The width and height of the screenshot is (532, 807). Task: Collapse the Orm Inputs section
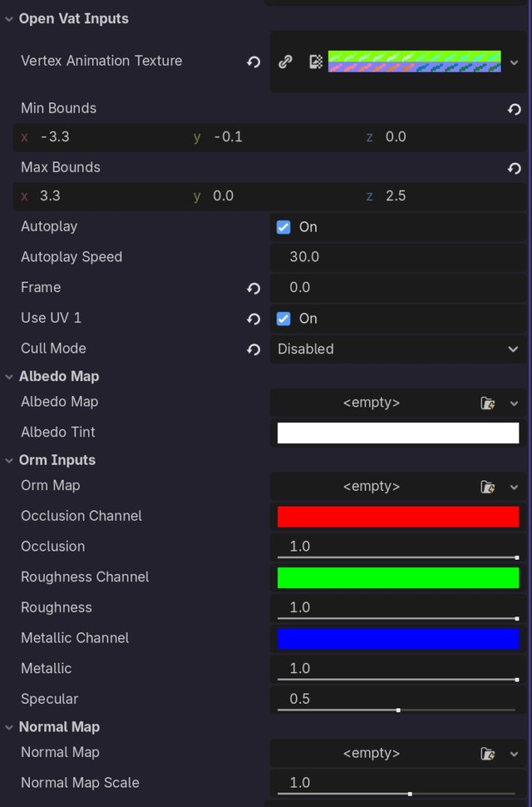point(9,460)
